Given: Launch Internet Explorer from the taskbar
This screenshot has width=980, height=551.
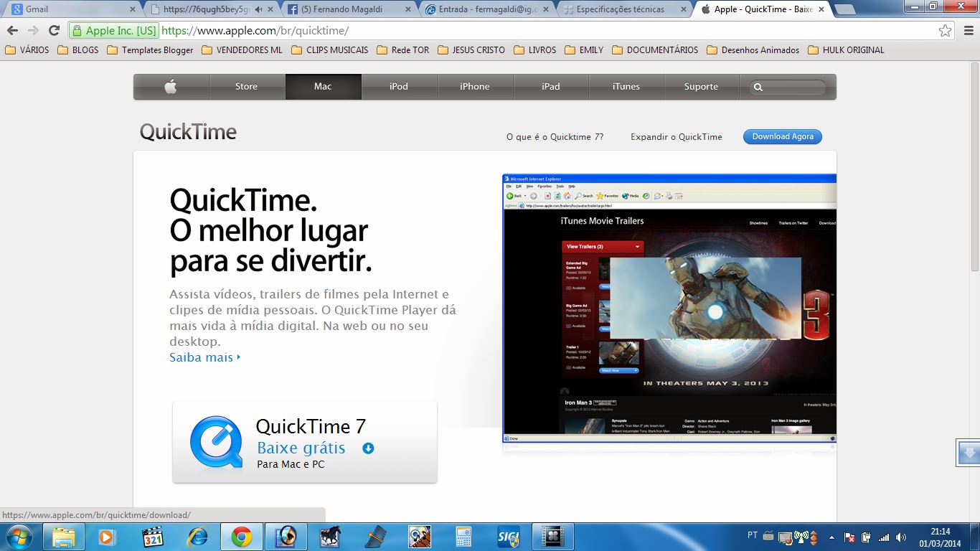Looking at the screenshot, I should tap(197, 537).
